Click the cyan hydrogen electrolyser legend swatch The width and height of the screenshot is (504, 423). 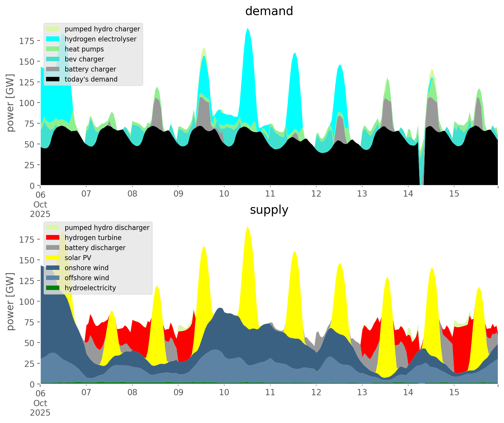click(x=53, y=39)
